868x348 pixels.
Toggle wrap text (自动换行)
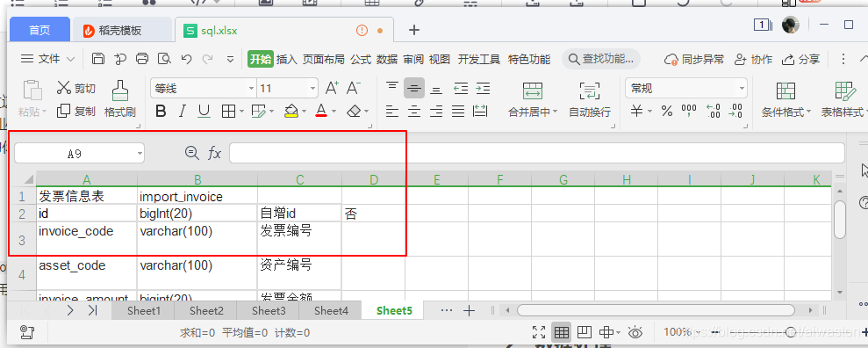pos(590,100)
